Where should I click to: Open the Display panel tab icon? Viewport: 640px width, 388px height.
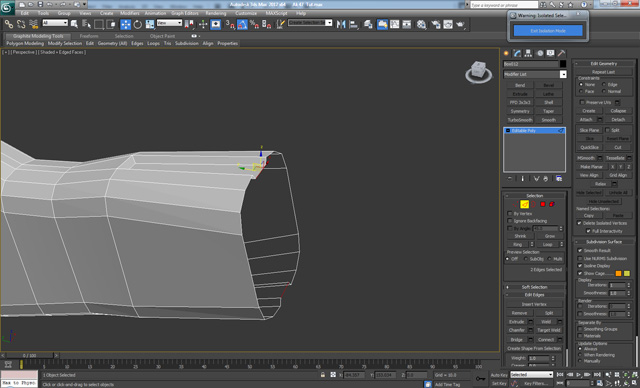(551, 53)
